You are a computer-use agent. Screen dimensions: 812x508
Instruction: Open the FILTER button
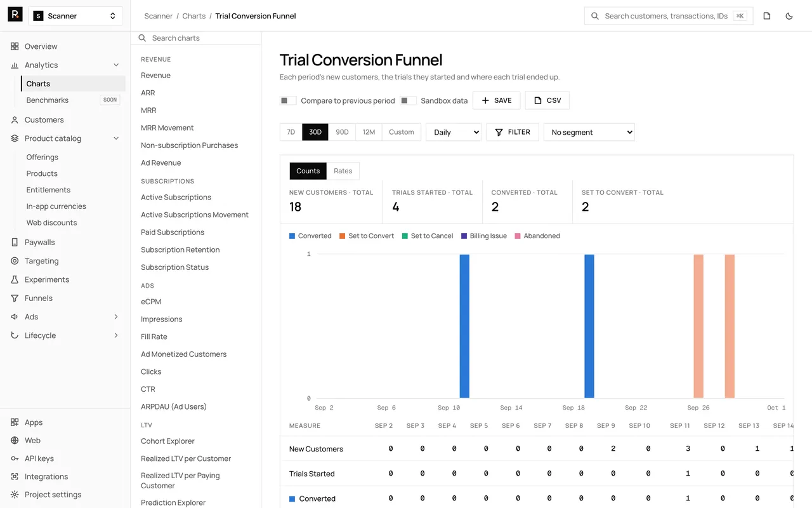tap(513, 132)
